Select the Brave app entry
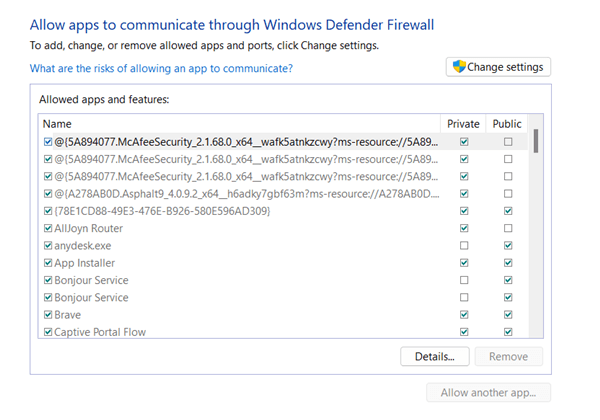 click(x=68, y=314)
